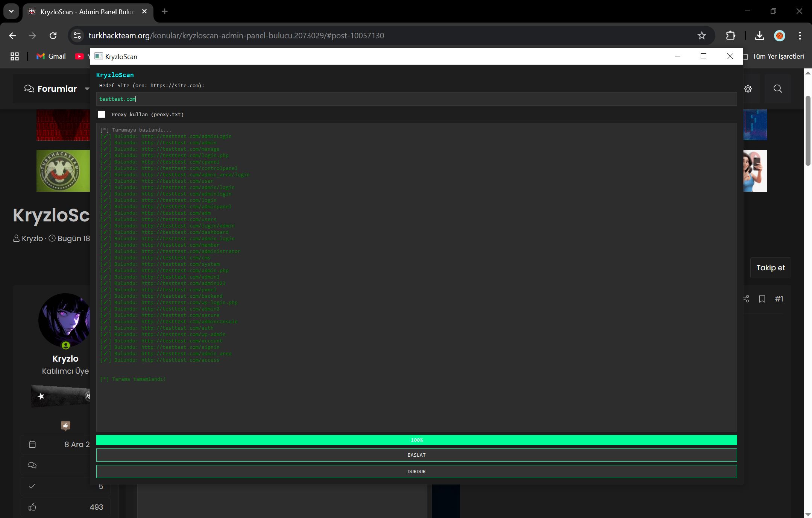Click the 100% progress bar
Screen dimensions: 812x518
[x=416, y=440]
